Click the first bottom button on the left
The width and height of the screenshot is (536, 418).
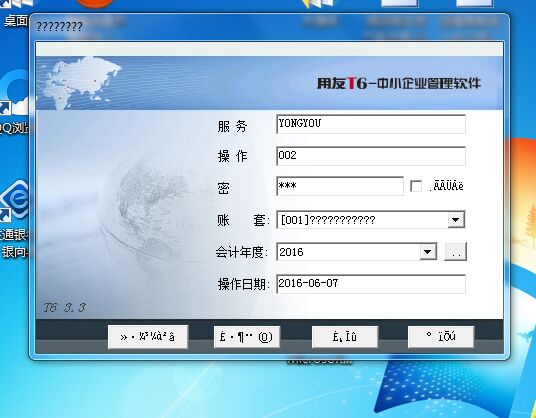point(148,337)
